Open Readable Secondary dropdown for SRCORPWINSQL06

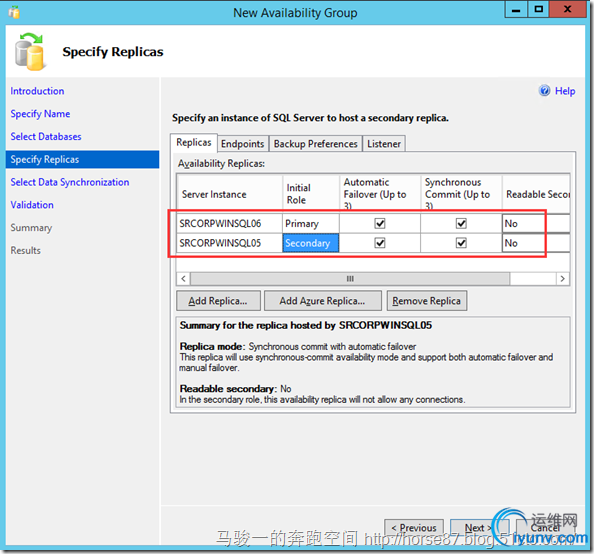(x=536, y=224)
